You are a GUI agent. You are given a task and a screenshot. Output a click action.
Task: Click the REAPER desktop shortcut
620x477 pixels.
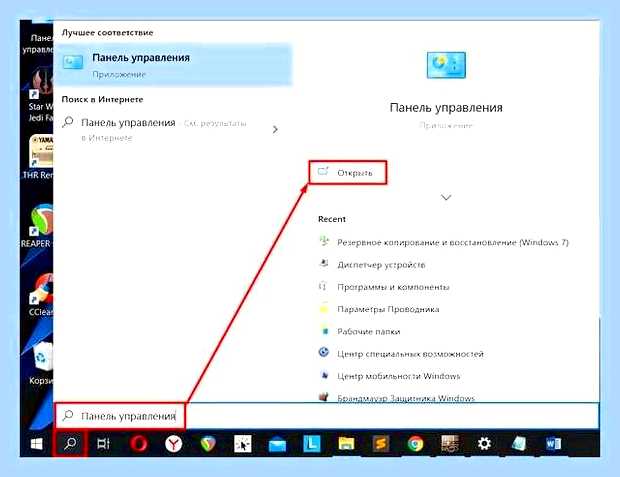point(38,226)
